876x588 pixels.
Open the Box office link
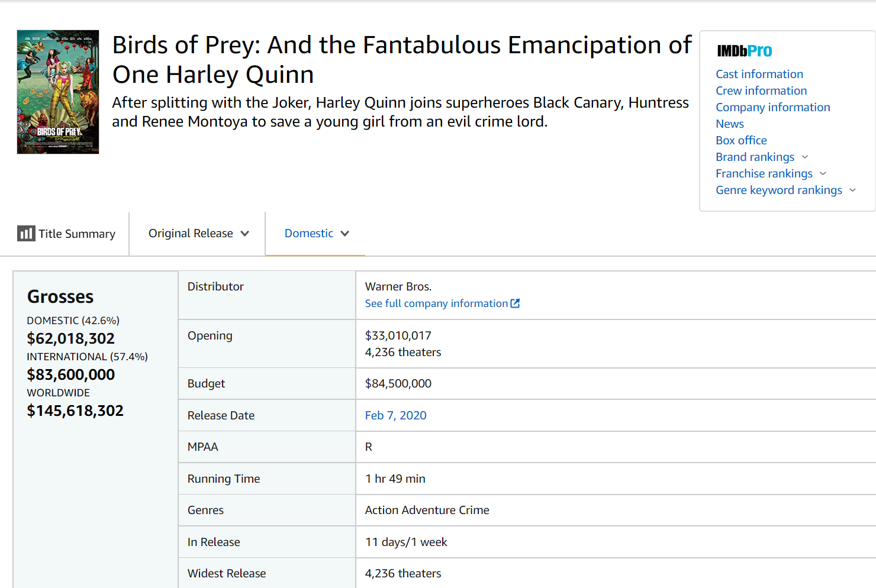coord(741,140)
